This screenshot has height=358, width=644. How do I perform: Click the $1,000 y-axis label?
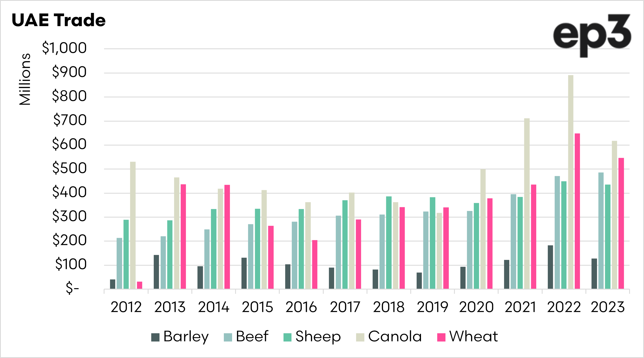pyautogui.click(x=64, y=48)
